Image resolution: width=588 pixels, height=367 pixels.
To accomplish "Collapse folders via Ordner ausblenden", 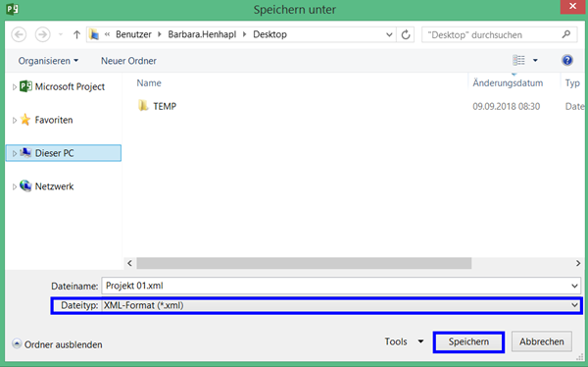I will (57, 344).
